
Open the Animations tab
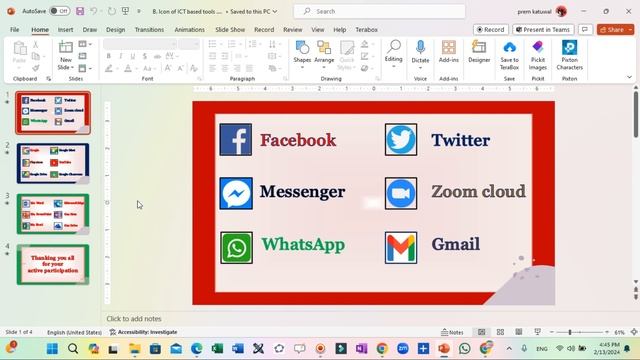click(x=189, y=29)
